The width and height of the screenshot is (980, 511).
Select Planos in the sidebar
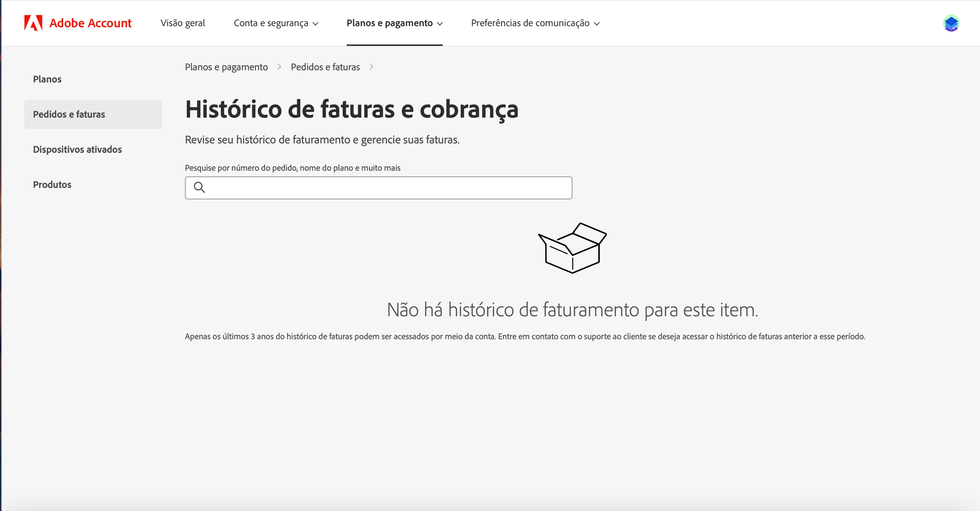point(47,79)
